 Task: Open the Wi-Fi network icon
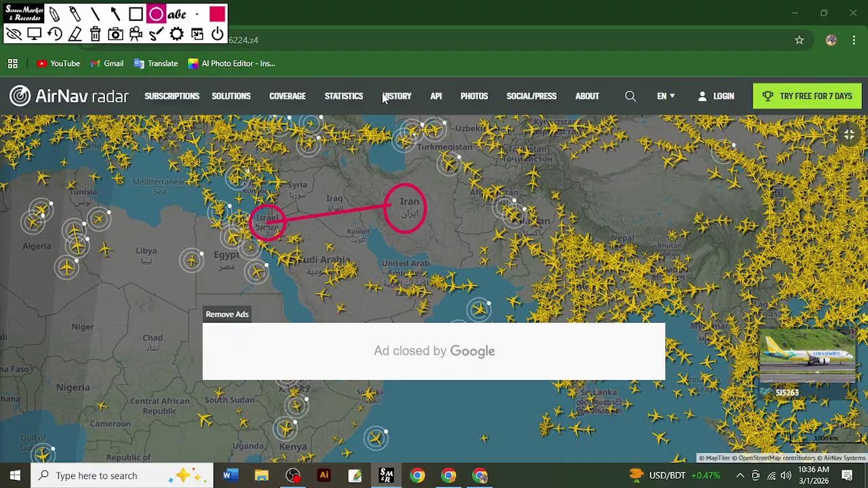771,475
